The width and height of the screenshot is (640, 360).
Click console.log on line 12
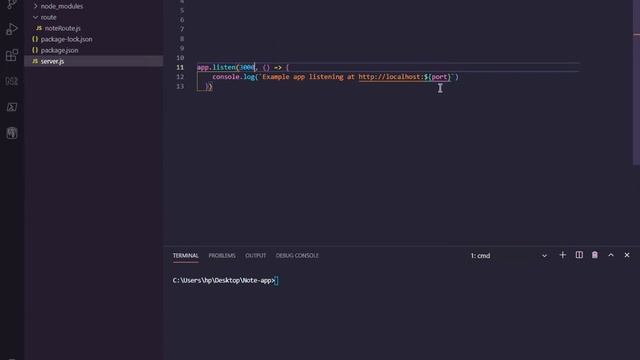pos(233,77)
